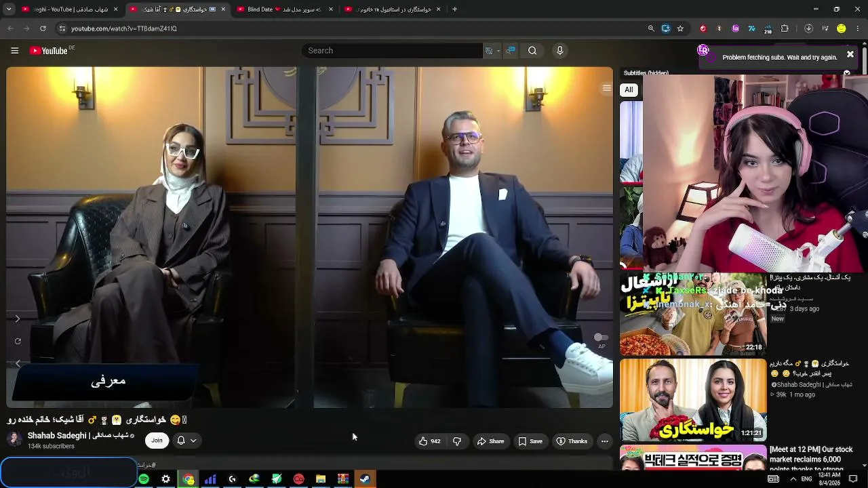Open more actions three-dot menu below video

604,441
